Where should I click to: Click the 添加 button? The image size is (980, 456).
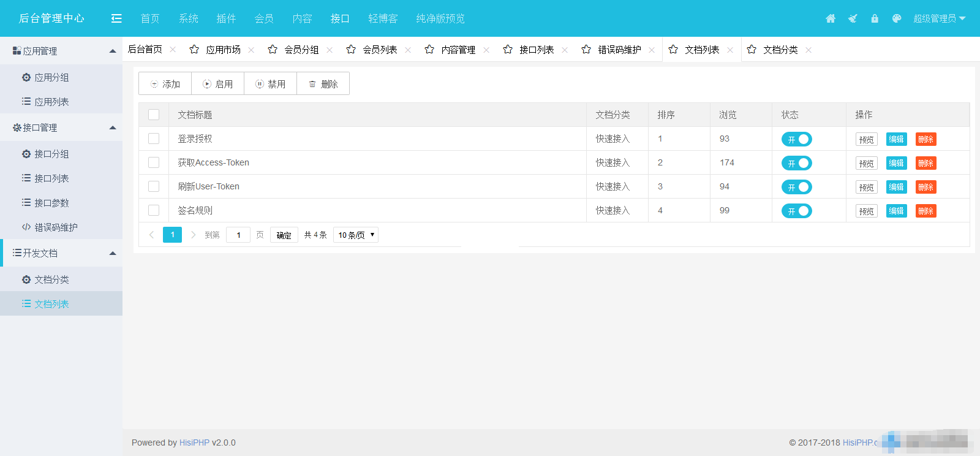165,84
